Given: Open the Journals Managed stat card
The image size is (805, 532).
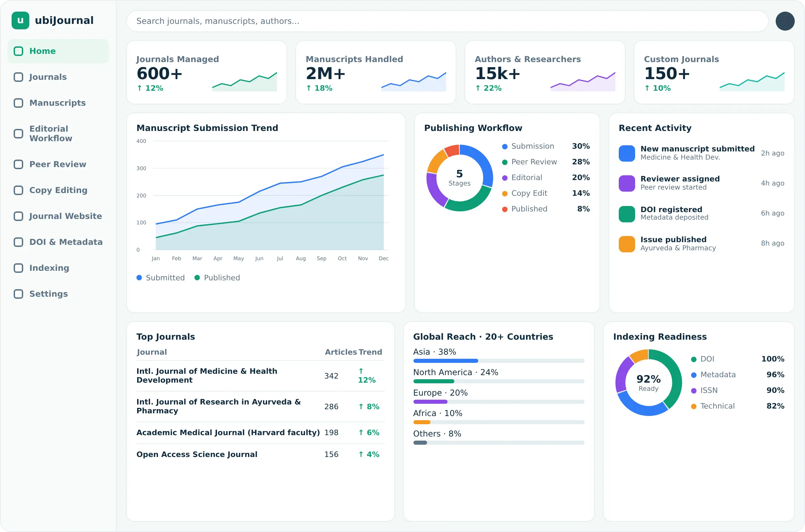Looking at the screenshot, I should (x=207, y=72).
